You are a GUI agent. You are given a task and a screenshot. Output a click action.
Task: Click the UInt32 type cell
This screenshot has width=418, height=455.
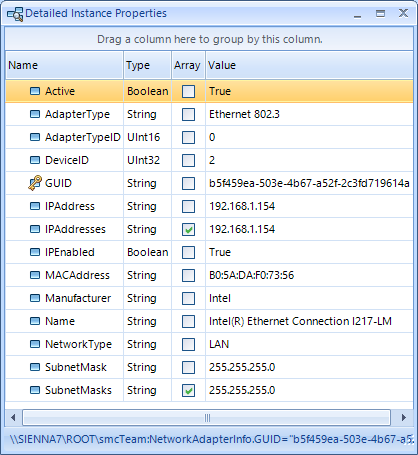pyautogui.click(x=148, y=160)
